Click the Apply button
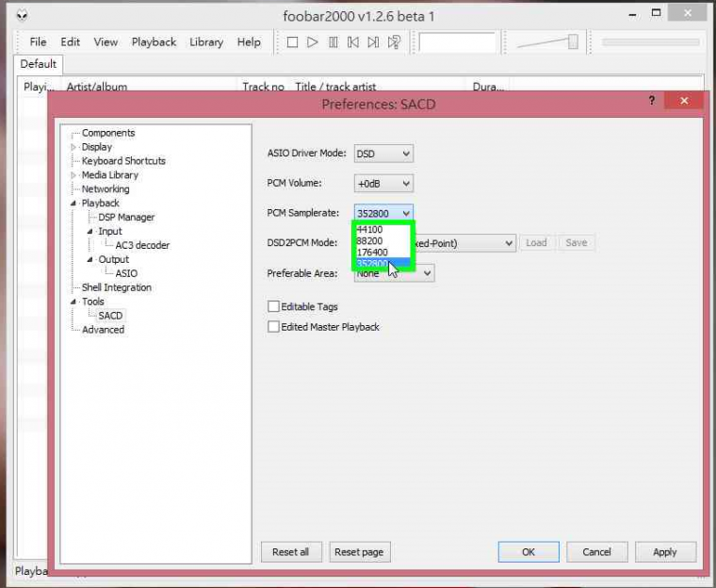 (665, 552)
